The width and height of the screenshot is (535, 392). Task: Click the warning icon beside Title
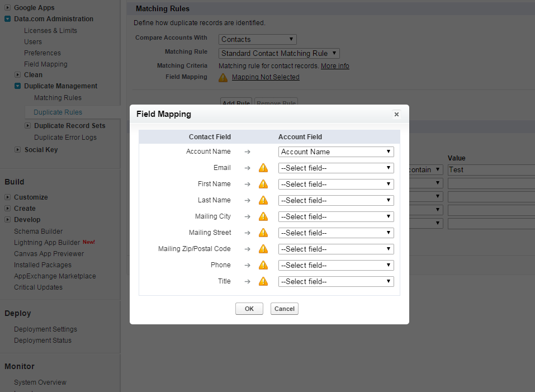263,281
